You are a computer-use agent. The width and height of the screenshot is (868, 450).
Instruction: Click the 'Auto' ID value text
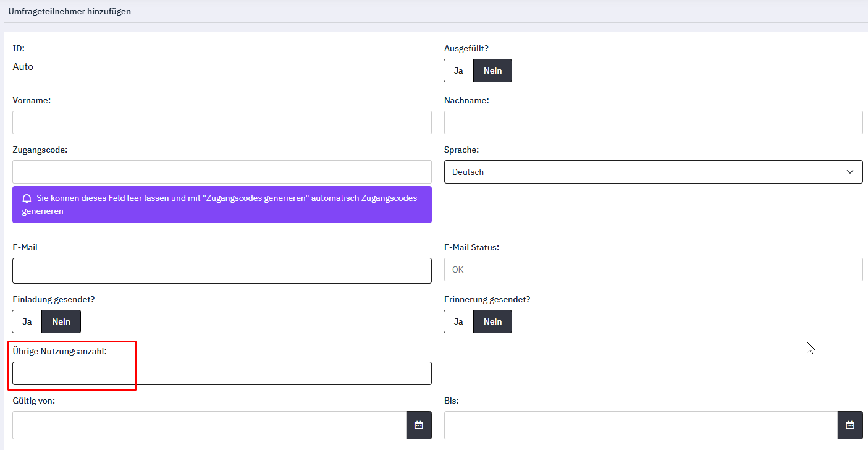click(23, 67)
